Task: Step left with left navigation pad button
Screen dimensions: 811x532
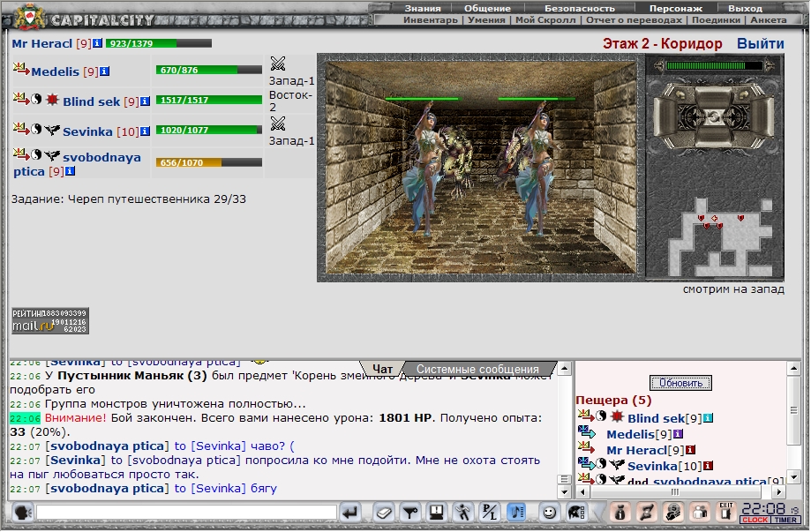Action: [667, 117]
